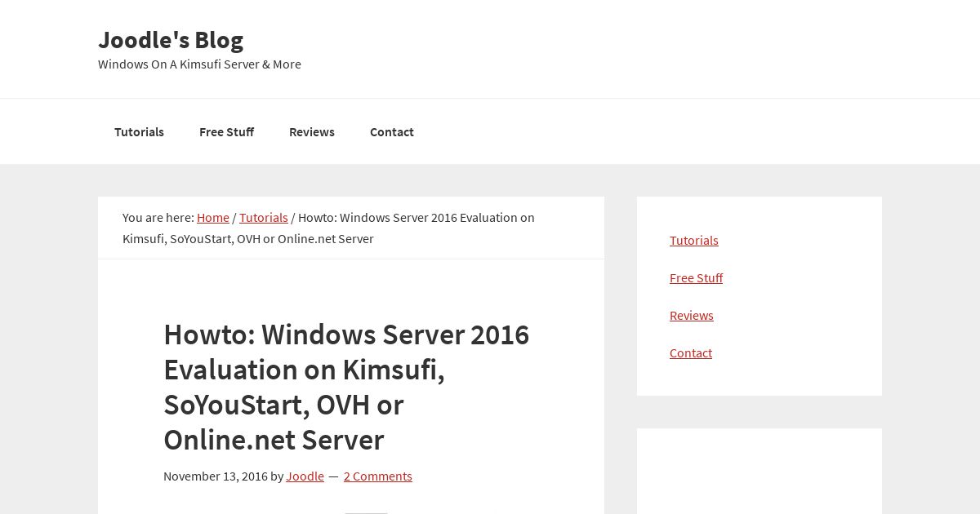980x514 pixels.
Task: Click the November 13, 2016 post date
Action: (x=216, y=476)
